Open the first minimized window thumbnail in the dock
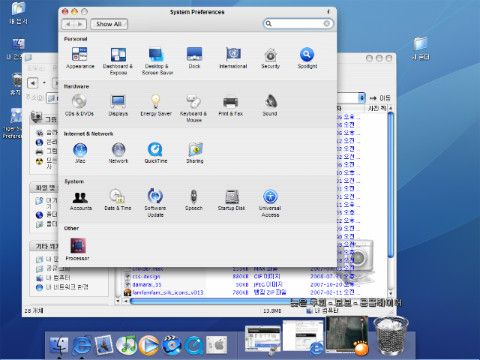This screenshot has width=480, height=360. [x=262, y=339]
